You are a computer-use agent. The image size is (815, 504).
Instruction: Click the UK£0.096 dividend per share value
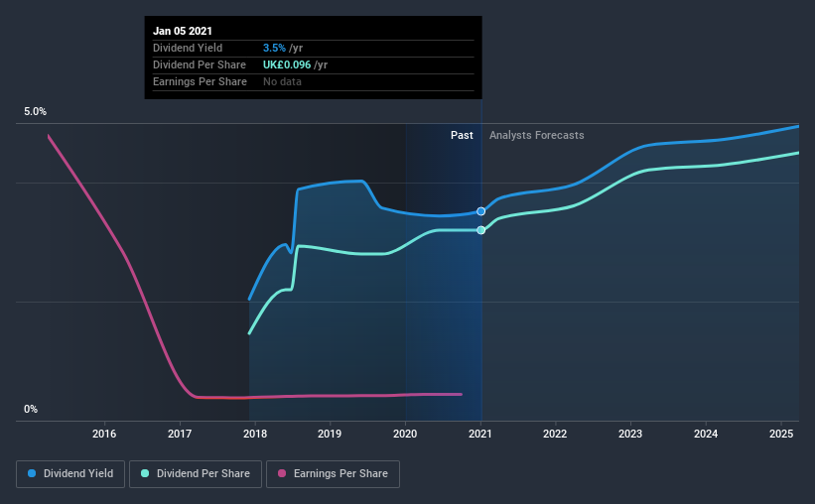click(x=287, y=64)
